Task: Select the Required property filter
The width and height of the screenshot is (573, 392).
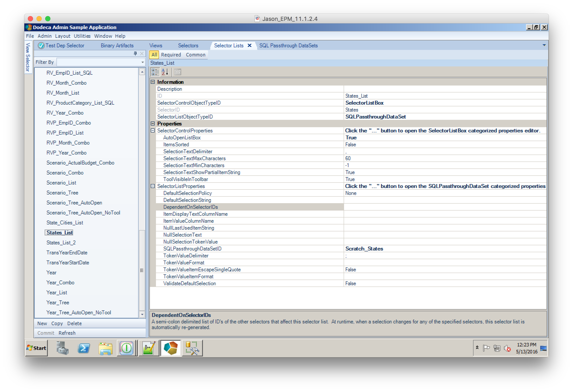Action: pos(171,55)
